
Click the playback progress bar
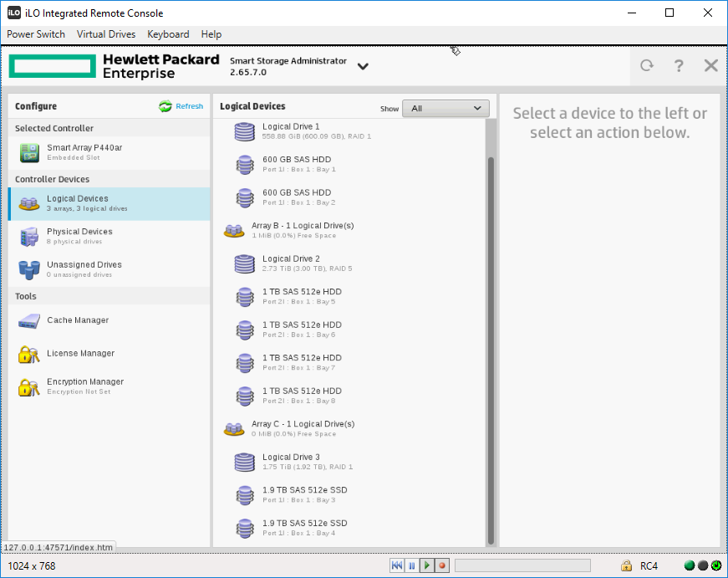tap(522, 565)
